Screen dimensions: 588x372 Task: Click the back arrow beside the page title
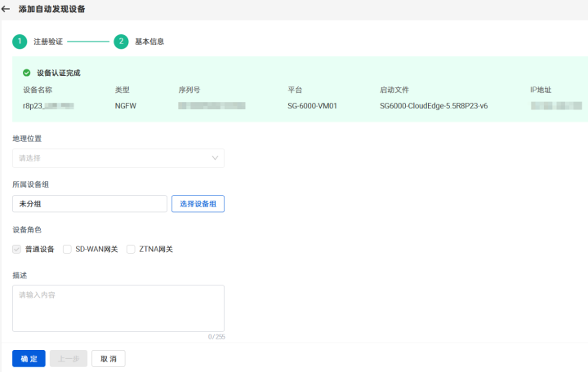coord(7,9)
